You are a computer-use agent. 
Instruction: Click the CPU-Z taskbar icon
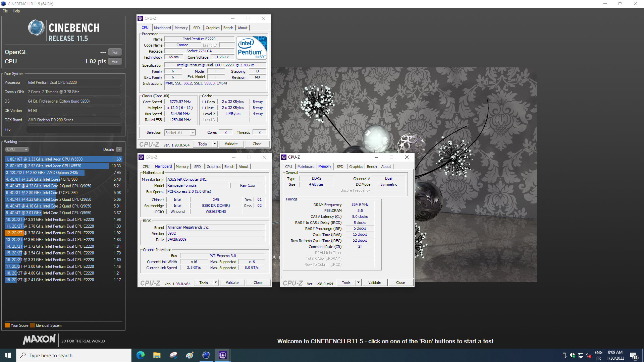(222, 355)
